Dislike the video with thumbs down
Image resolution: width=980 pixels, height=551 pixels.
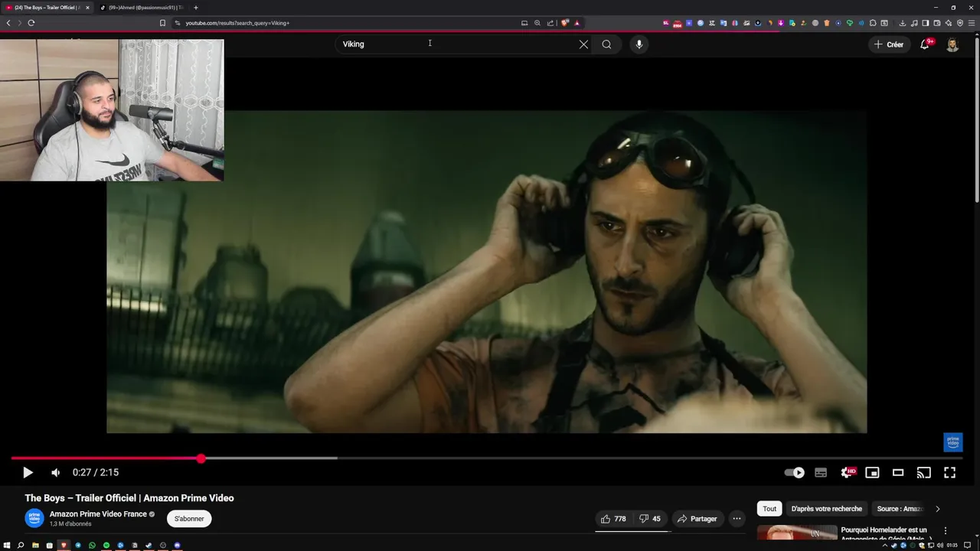coord(650,519)
